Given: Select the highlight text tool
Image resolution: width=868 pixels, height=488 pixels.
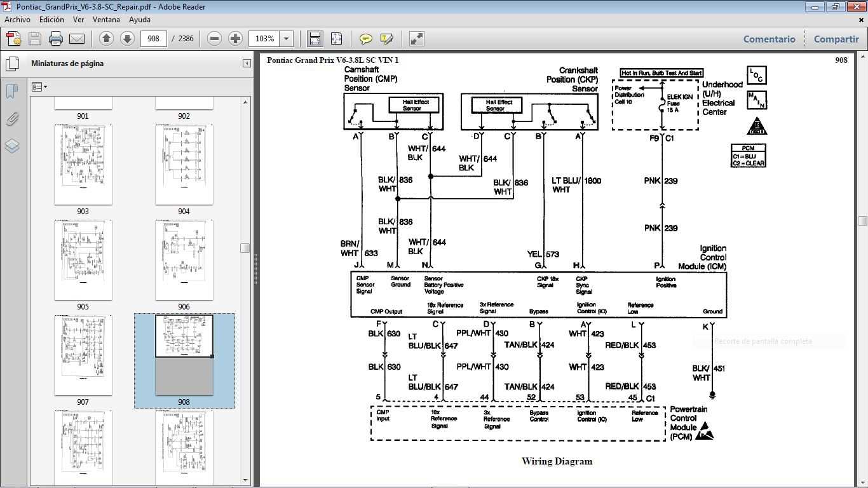Looking at the screenshot, I should coord(386,39).
